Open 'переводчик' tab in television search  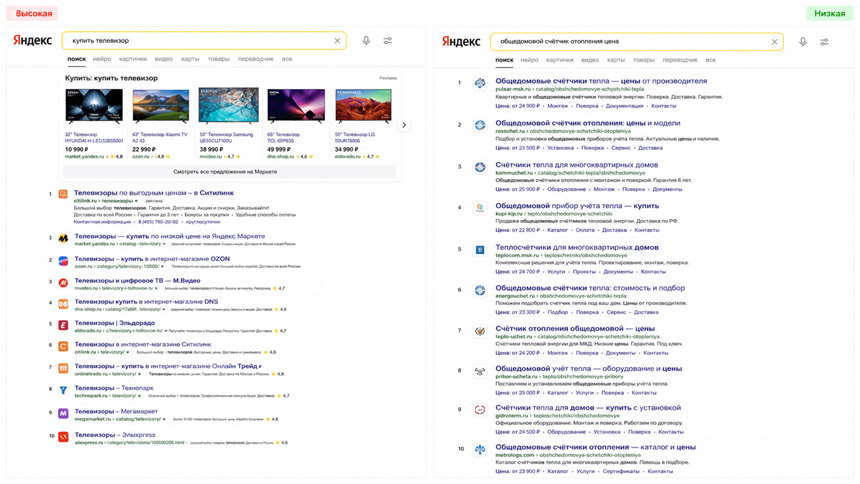(256, 59)
